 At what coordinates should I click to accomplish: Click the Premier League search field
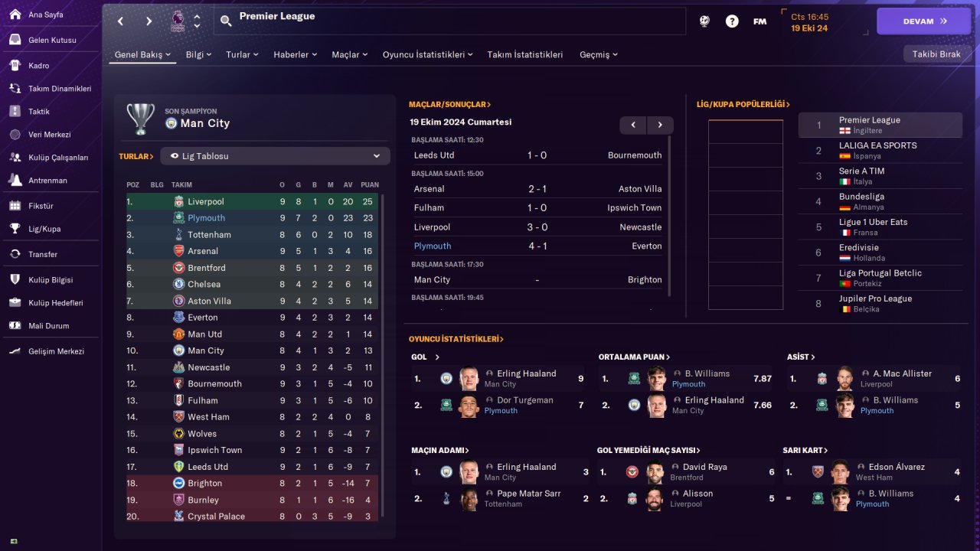(x=450, y=21)
